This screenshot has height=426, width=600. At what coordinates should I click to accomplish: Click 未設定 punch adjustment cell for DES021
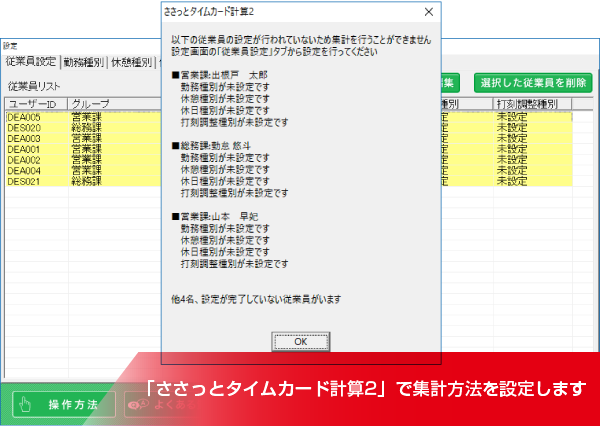point(512,181)
